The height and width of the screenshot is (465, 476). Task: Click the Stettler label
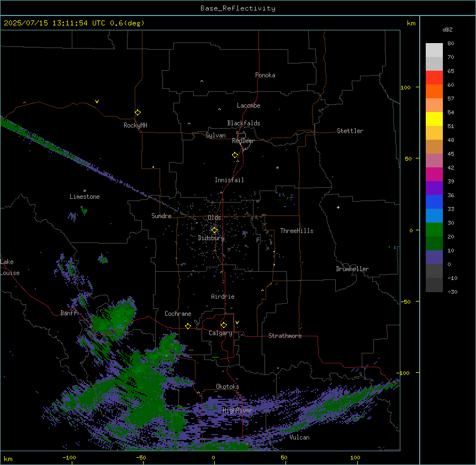click(350, 131)
